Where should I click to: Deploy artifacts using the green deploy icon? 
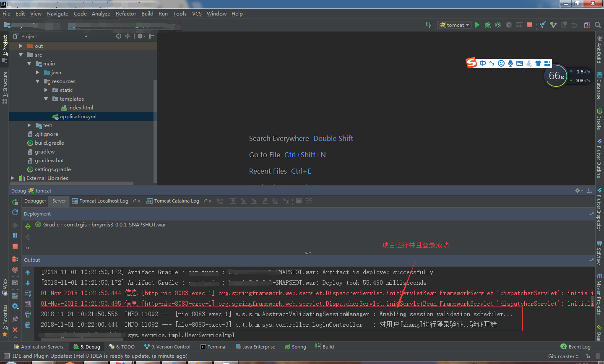coord(28,226)
